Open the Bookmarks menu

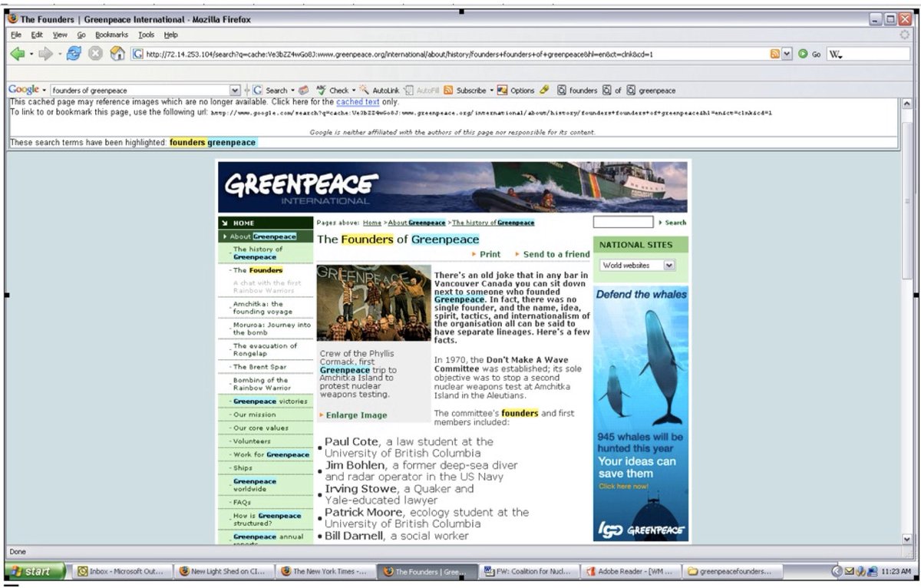pos(113,35)
